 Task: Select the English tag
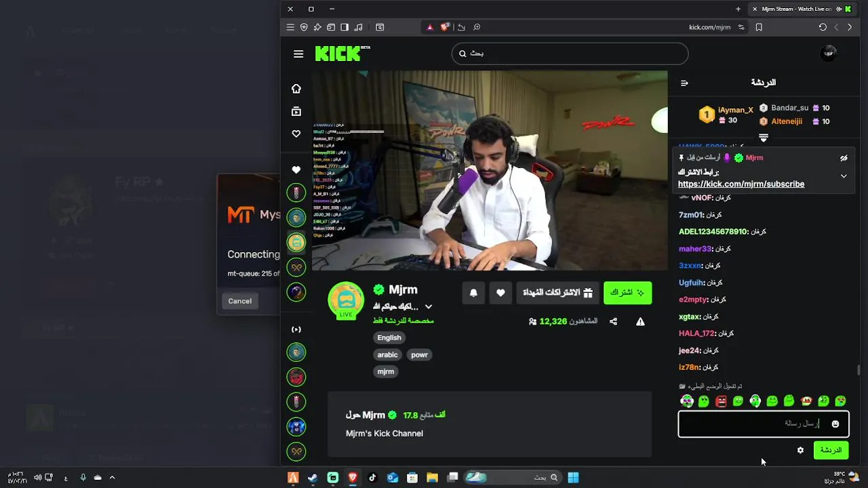[389, 338]
